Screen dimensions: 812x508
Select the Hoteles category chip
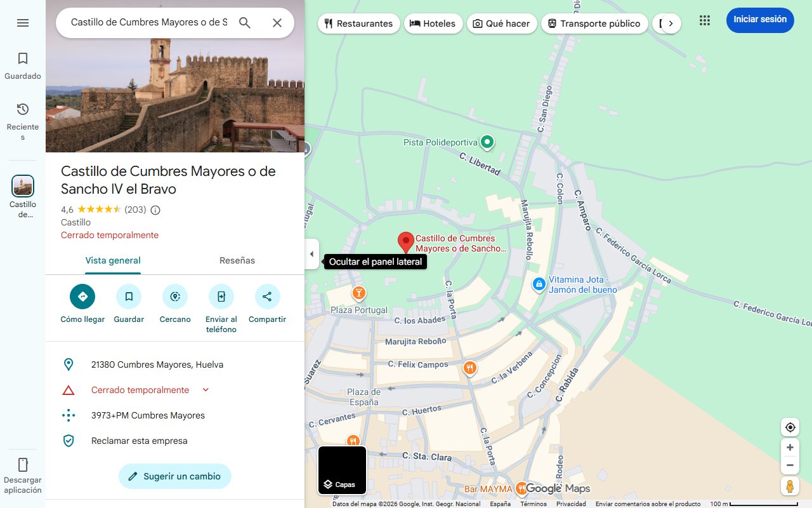[x=433, y=23]
